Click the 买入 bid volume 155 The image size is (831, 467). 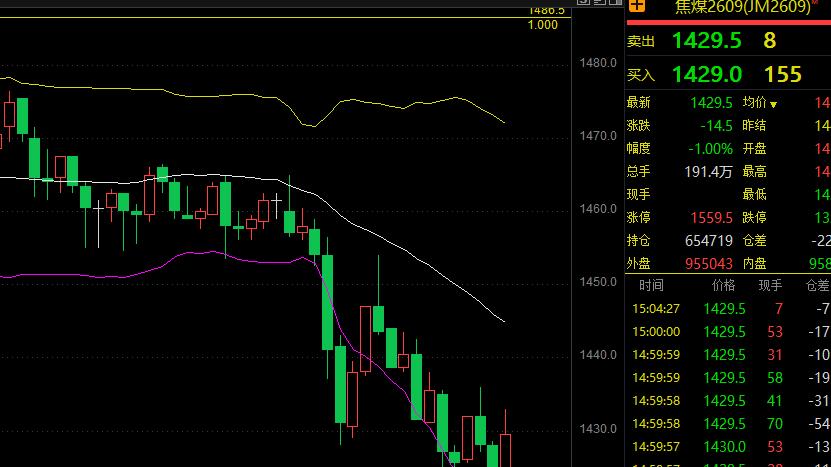click(782, 75)
